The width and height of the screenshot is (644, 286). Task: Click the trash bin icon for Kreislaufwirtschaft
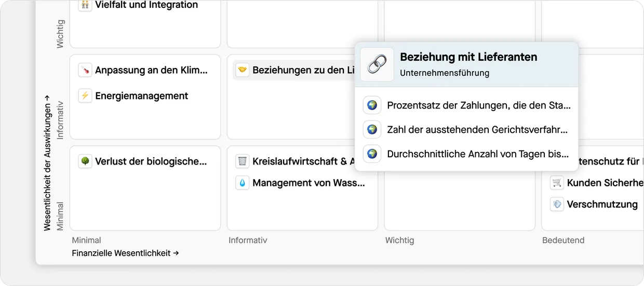(x=243, y=161)
